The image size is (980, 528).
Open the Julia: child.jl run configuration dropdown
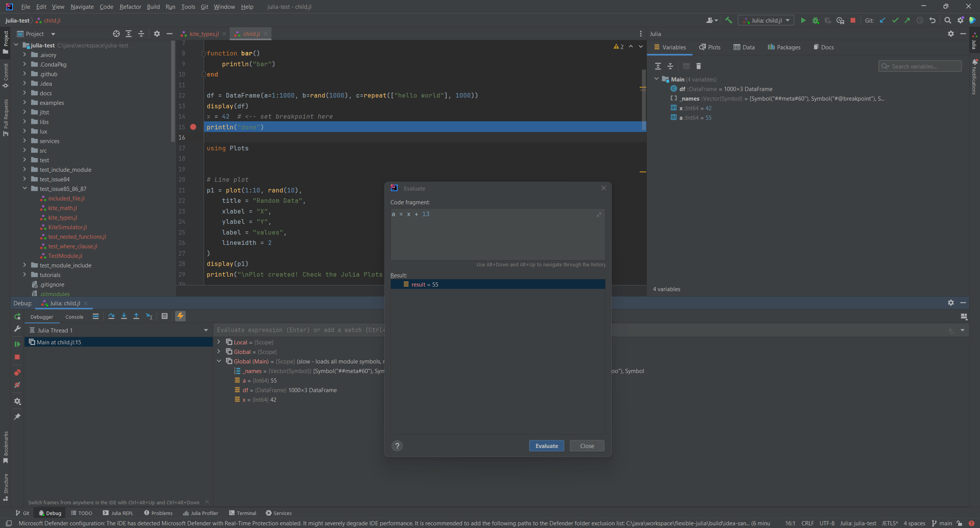(x=766, y=20)
